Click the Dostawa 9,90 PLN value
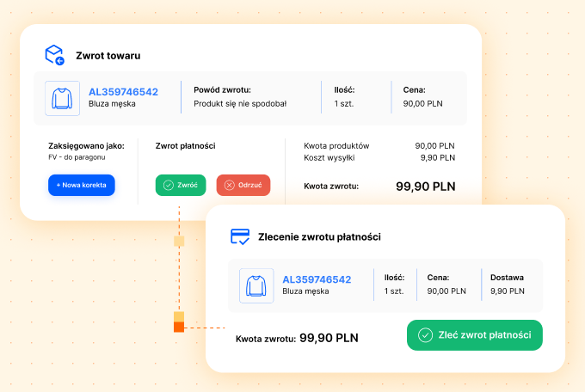 click(505, 291)
